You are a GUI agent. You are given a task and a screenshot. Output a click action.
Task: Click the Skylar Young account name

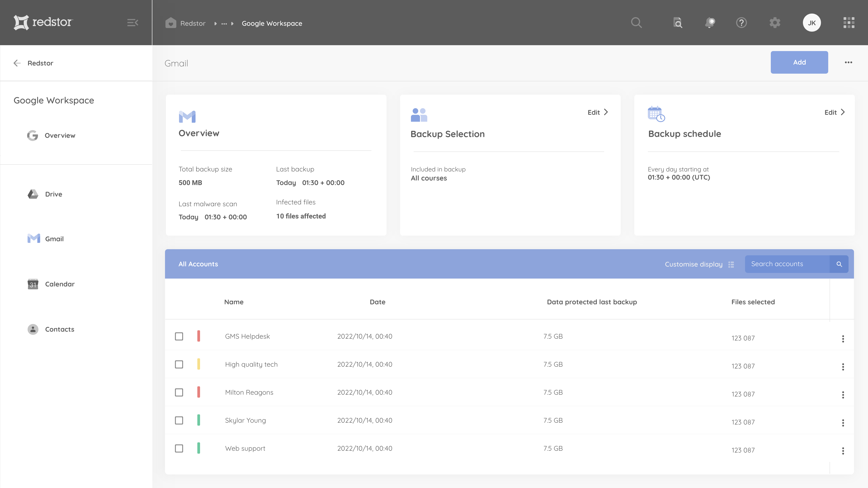coord(245,420)
